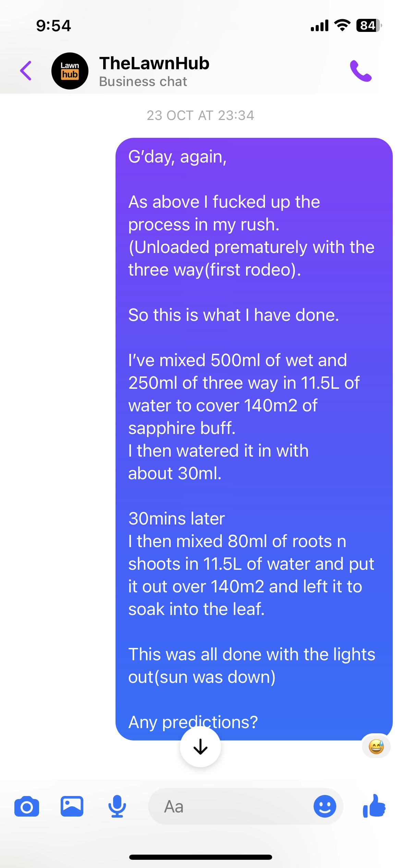Screen dimensions: 401x868
Task: Tap the cellular signal bars icon
Action: point(319,26)
